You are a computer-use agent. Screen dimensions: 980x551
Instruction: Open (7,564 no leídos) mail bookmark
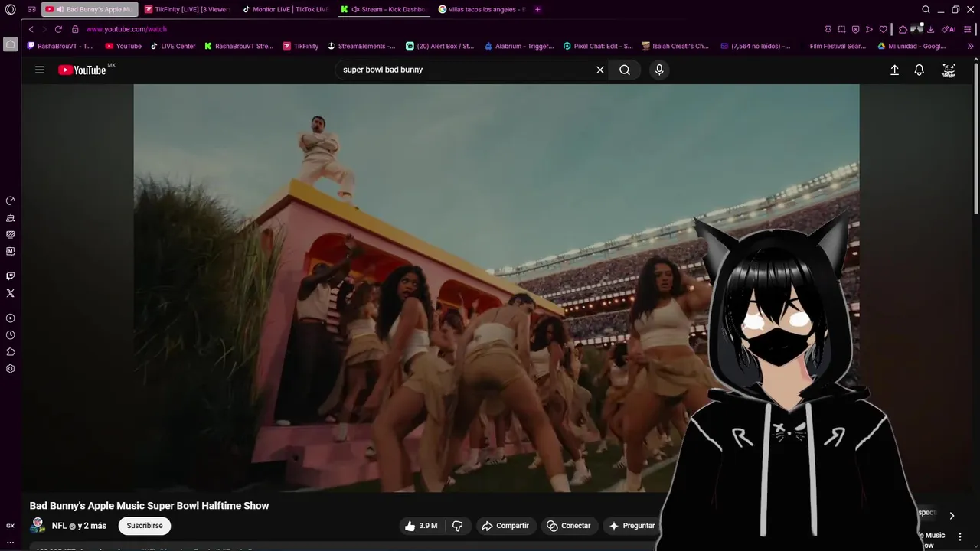pos(755,46)
